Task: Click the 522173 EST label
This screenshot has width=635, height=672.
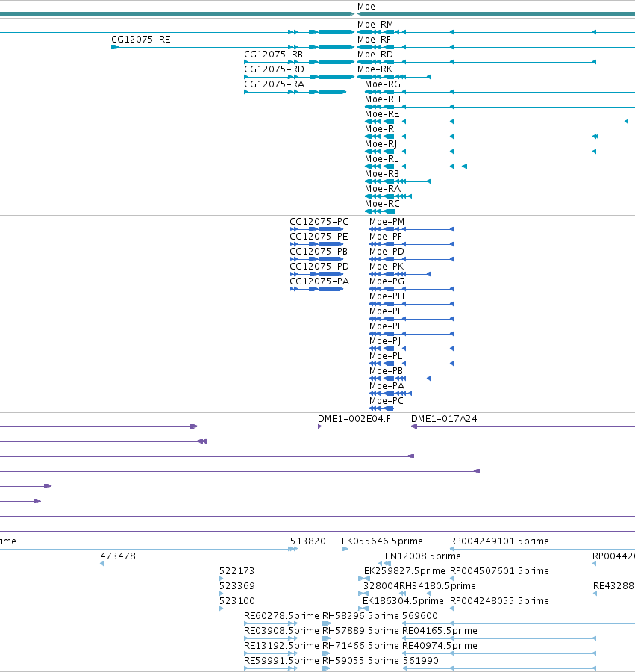Action: point(237,571)
